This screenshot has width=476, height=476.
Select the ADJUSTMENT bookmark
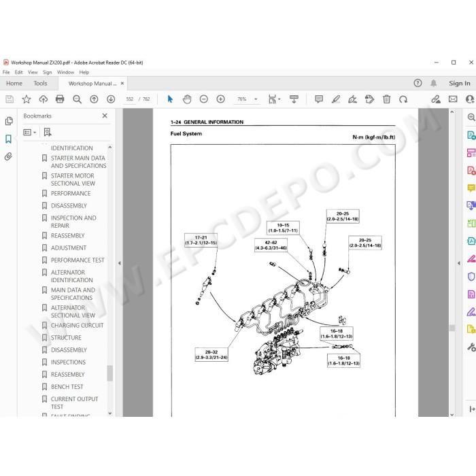[x=68, y=248]
